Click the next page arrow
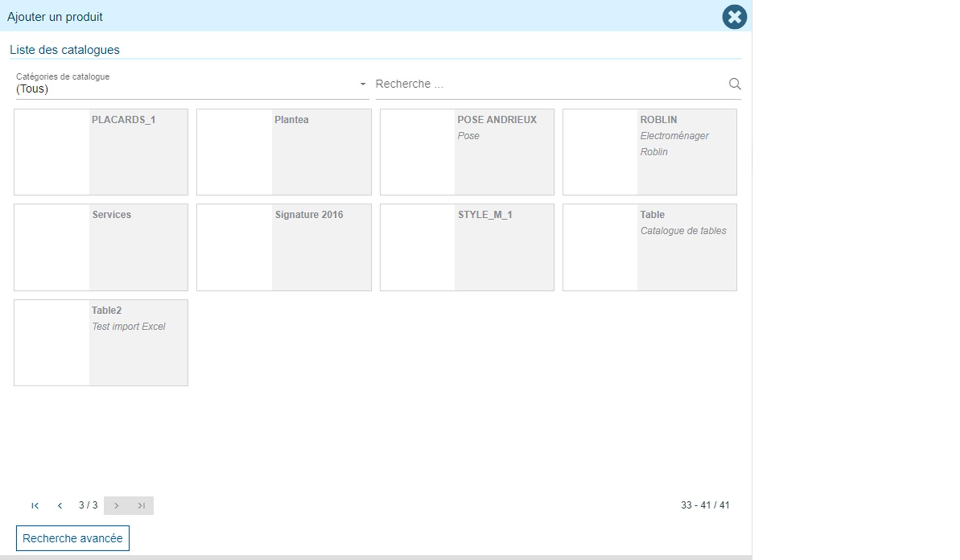Image resolution: width=960 pixels, height=560 pixels. [x=116, y=506]
